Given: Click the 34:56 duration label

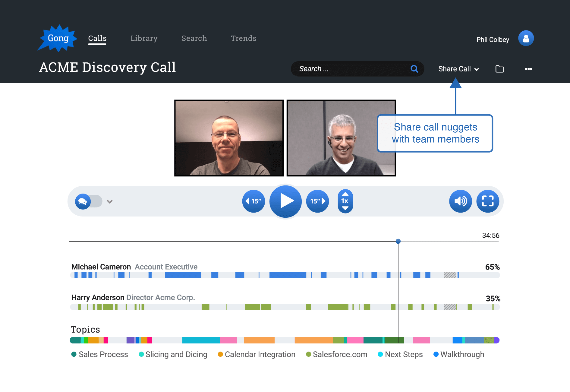Looking at the screenshot, I should click(491, 236).
